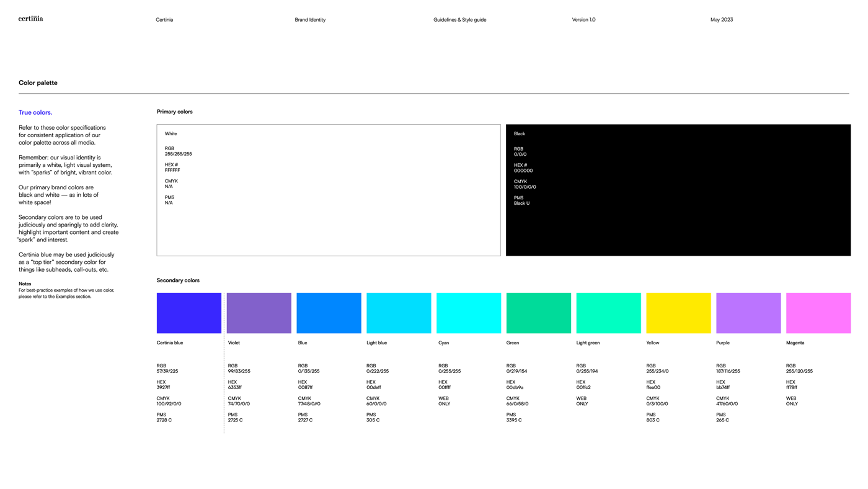Click Magenta HEX value 'ff78ff'
The width and height of the screenshot is (868, 489).
(x=792, y=387)
